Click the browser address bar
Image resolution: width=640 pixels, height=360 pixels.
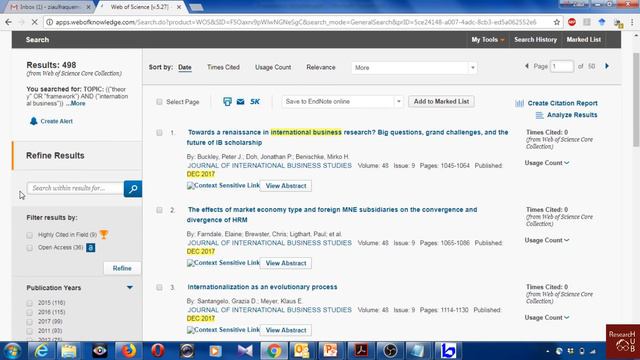click(296, 22)
